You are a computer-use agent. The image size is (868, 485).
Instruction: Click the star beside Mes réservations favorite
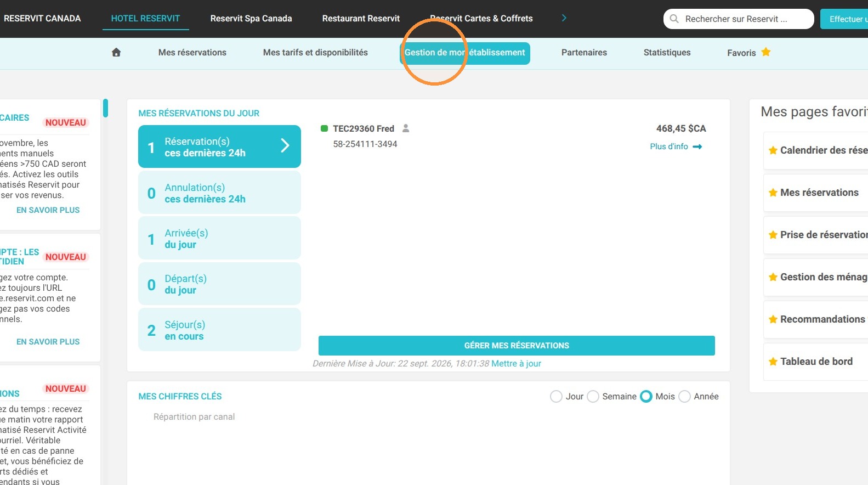(x=773, y=193)
